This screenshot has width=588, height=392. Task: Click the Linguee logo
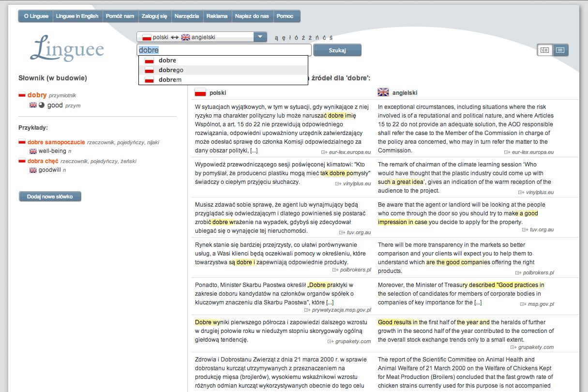pyautogui.click(x=67, y=49)
